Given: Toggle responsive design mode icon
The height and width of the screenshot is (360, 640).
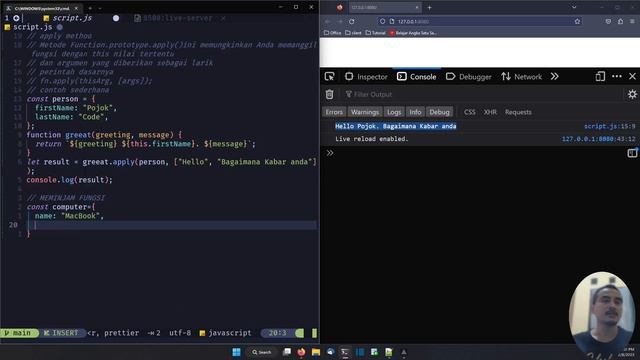Looking at the screenshot, I should [x=600, y=76].
